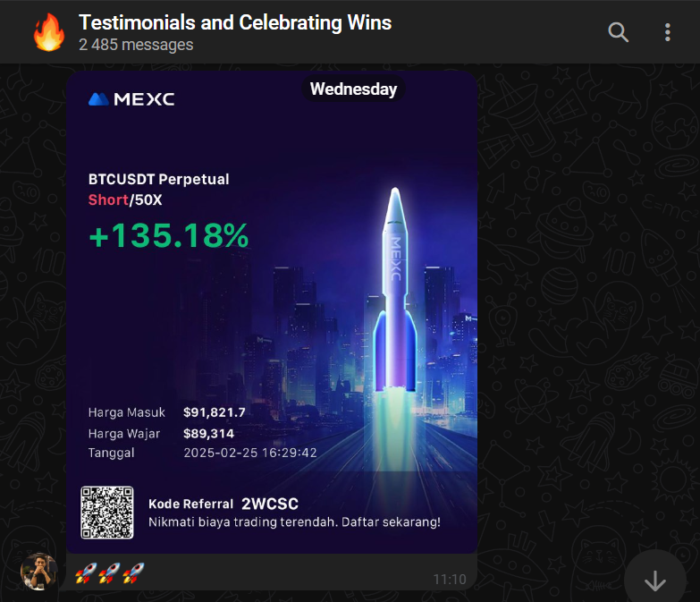This screenshot has height=602, width=700.
Task: Click the Wednesday date badge
Action: pos(353,89)
